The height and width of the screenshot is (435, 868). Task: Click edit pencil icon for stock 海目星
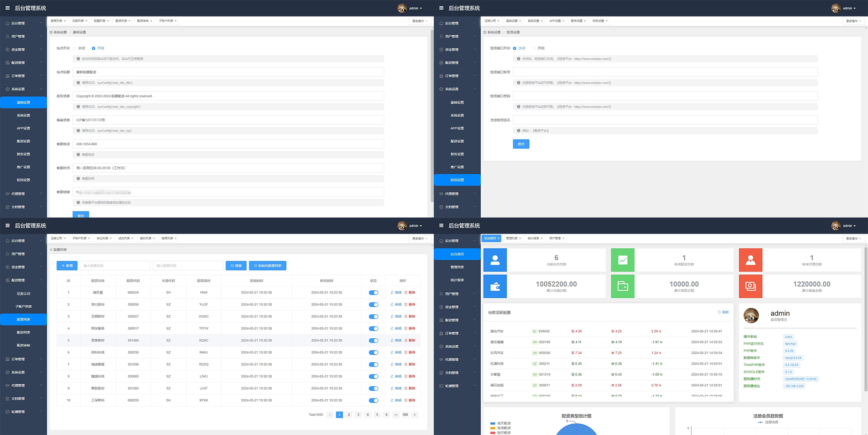tap(392, 293)
